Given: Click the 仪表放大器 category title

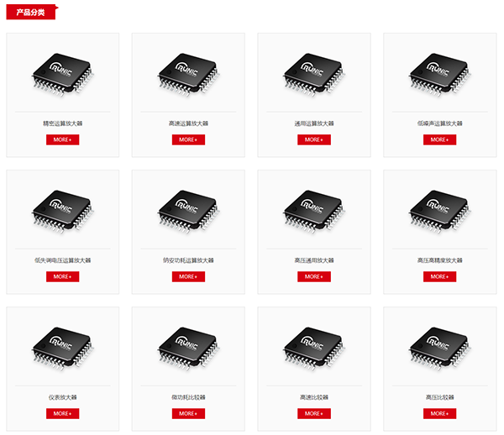Looking at the screenshot, I should [63, 397].
